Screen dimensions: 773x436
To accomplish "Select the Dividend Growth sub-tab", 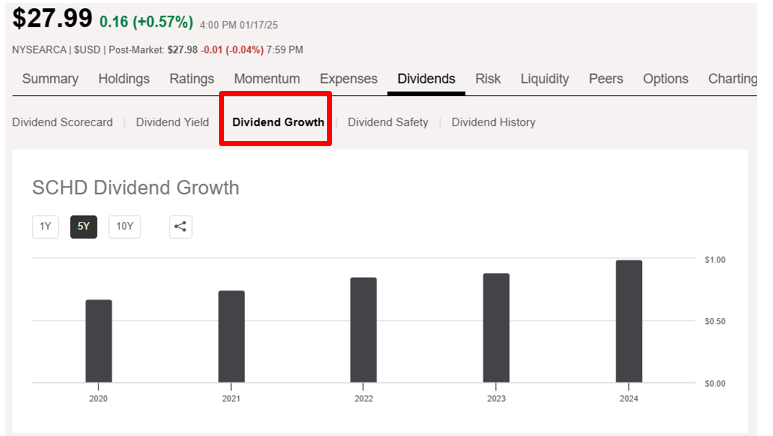I will click(x=278, y=122).
